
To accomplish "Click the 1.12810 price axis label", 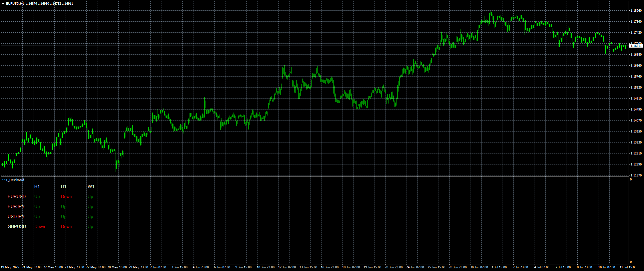I will click(636, 153).
